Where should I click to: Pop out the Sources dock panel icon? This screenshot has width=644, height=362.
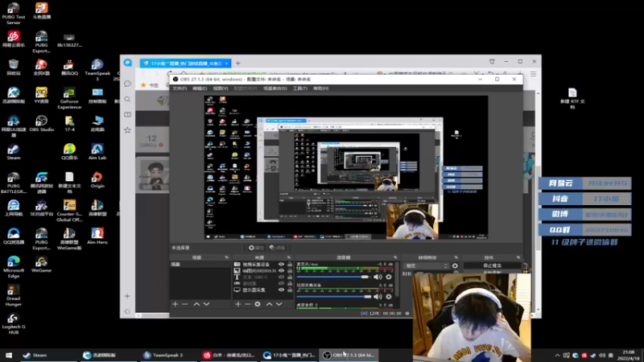(x=289, y=257)
